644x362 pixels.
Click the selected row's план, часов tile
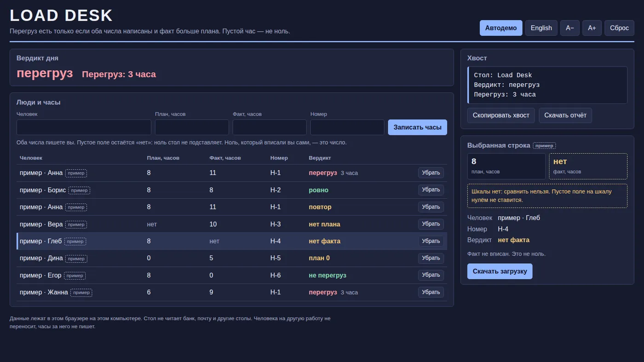coord(506,166)
